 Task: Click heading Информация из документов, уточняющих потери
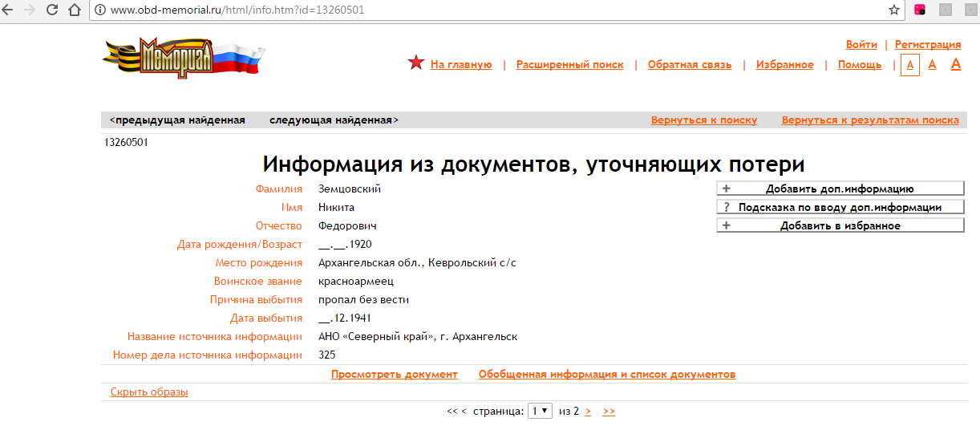(534, 164)
